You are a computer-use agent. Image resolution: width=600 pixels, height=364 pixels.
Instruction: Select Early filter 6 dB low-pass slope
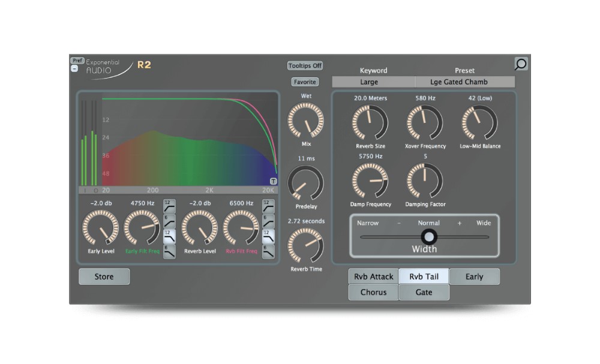coord(169,252)
